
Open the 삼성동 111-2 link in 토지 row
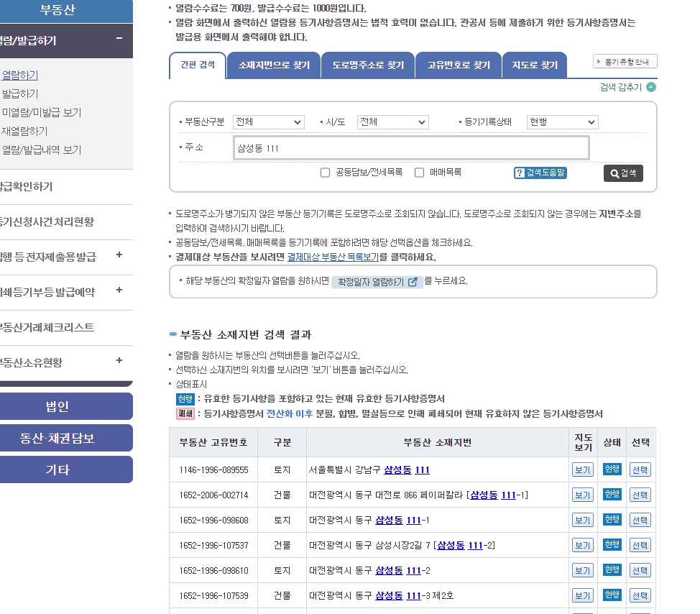tap(398, 571)
